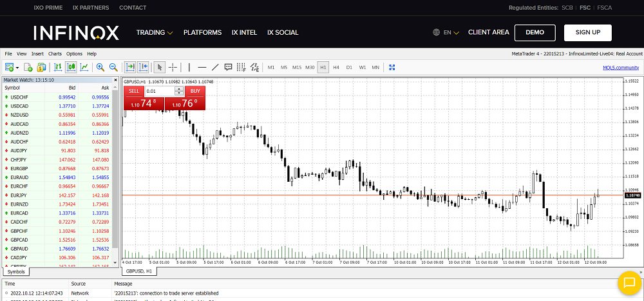Open the trade accounts dollar icon
The image size is (644, 301).
(41, 67)
